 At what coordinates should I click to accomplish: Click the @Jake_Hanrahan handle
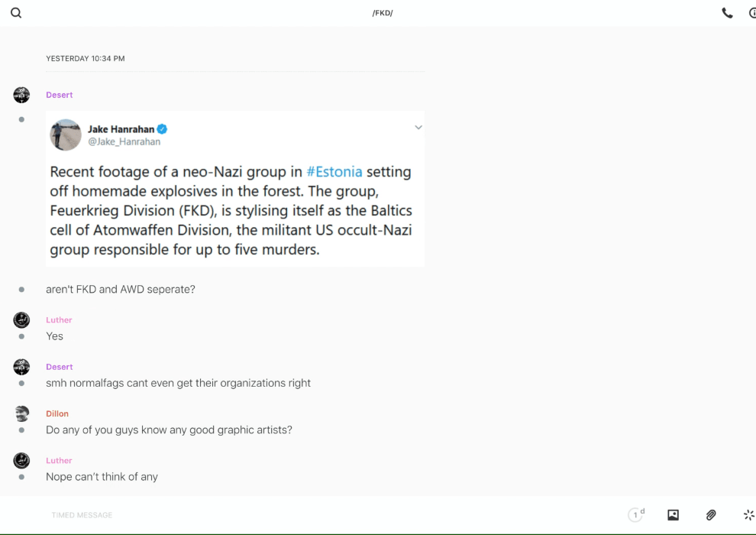point(124,141)
